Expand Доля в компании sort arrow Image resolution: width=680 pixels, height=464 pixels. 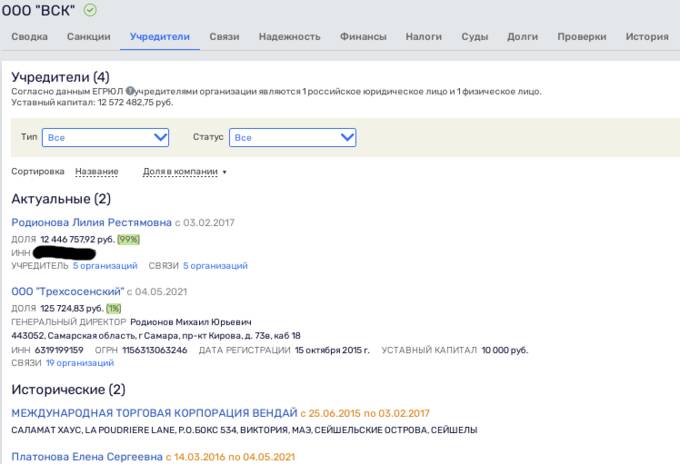pos(224,172)
